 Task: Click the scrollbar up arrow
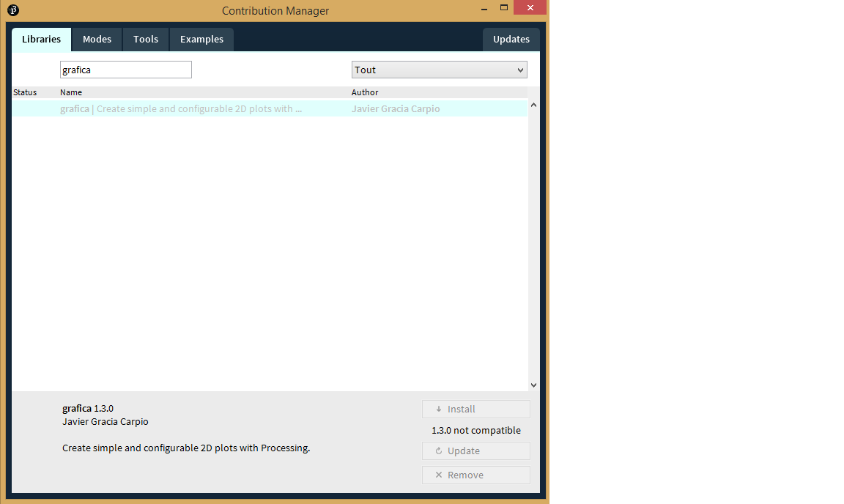(x=533, y=105)
